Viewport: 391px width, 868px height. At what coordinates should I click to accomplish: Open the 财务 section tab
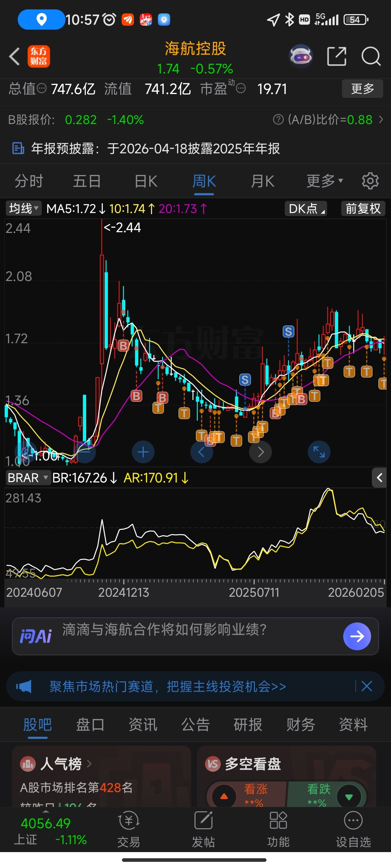point(301,725)
